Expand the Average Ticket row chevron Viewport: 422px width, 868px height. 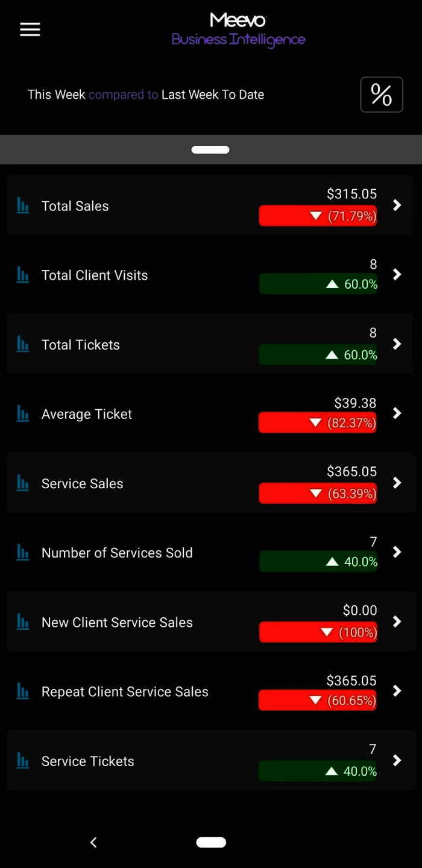[396, 414]
